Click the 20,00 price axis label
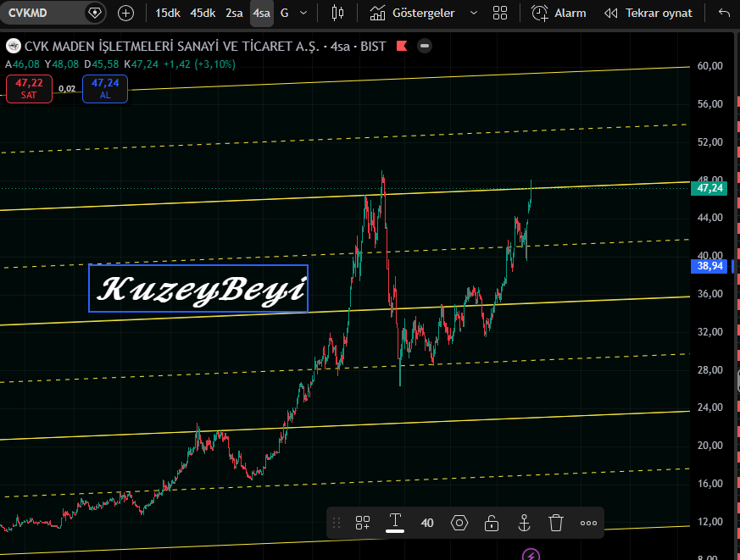Image resolution: width=740 pixels, height=560 pixels. [709, 446]
